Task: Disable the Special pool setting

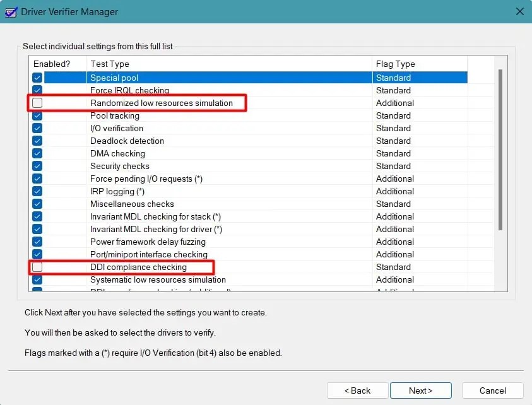Action: (37, 77)
